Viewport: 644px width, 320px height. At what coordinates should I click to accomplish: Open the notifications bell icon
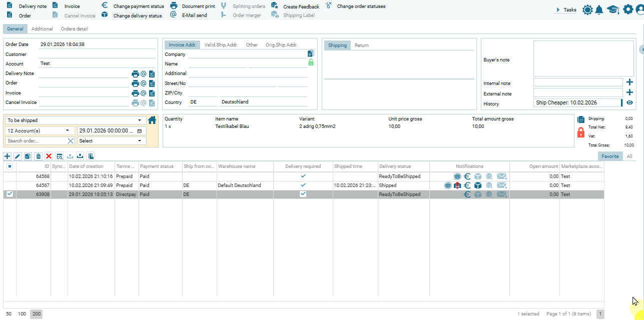click(599, 9)
